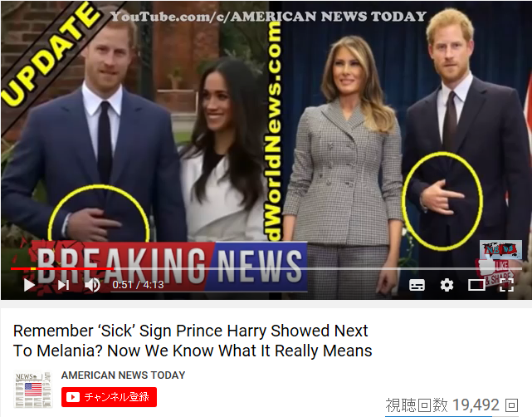Play the video

(29, 285)
